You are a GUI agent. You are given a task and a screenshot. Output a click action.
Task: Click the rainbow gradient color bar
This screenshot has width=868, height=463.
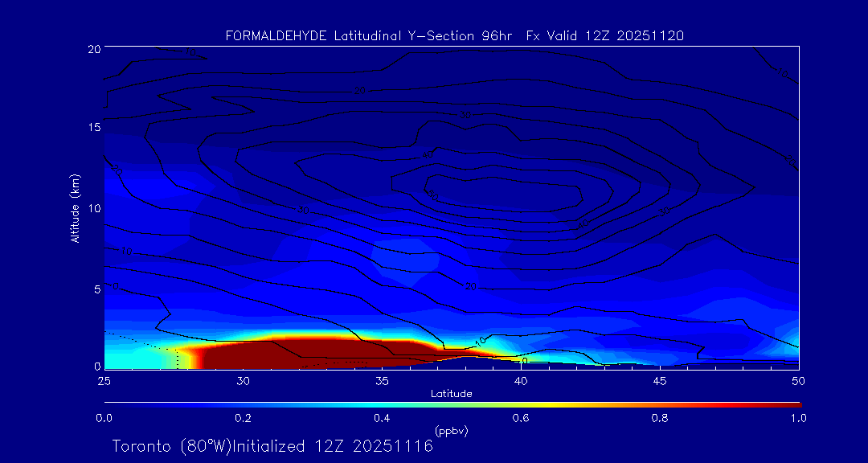(x=452, y=405)
